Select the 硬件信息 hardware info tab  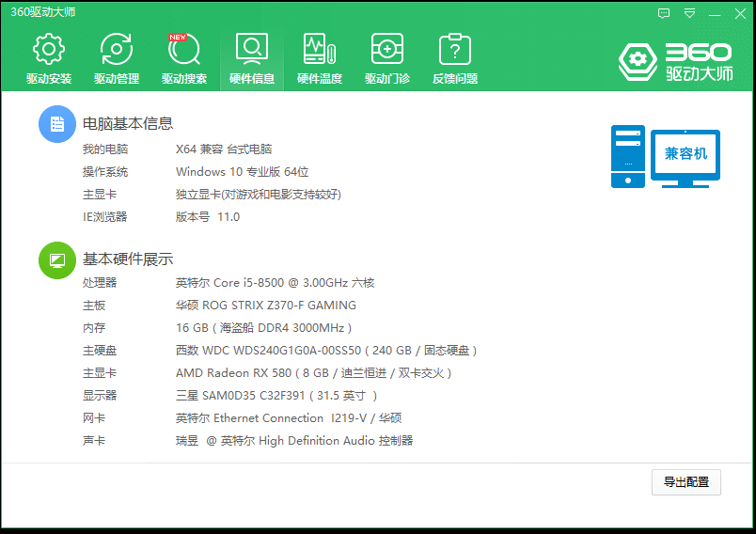click(x=252, y=58)
